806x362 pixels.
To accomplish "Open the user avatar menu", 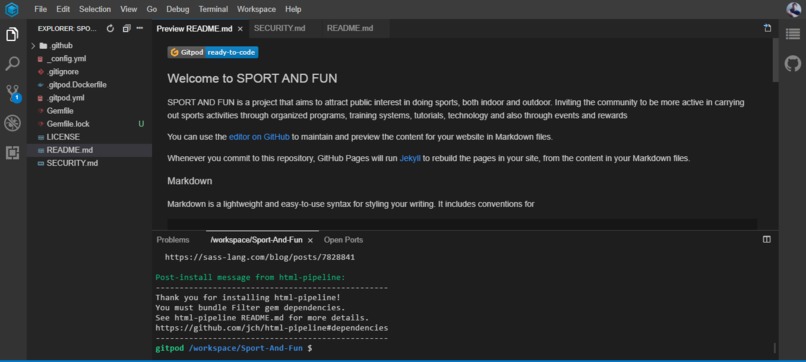I will (x=793, y=9).
